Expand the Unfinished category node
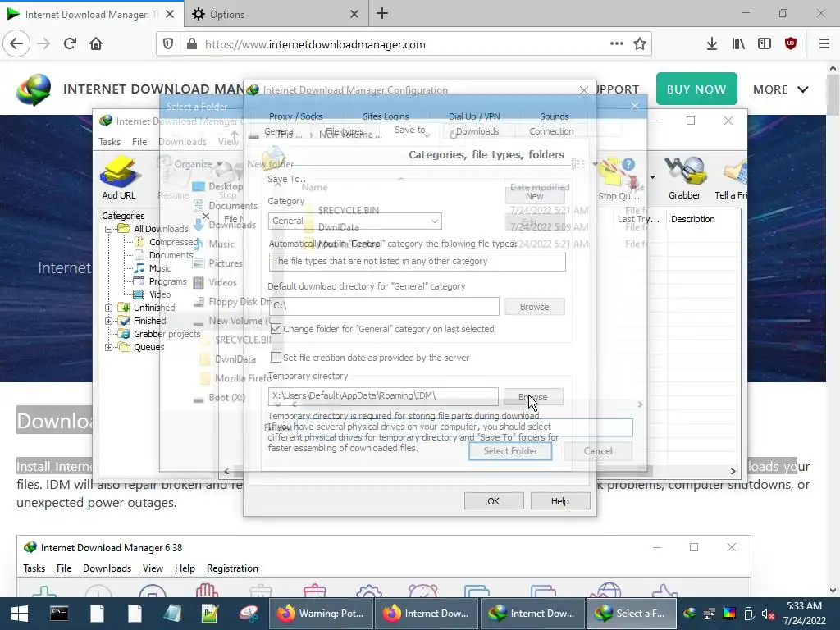 point(109,308)
